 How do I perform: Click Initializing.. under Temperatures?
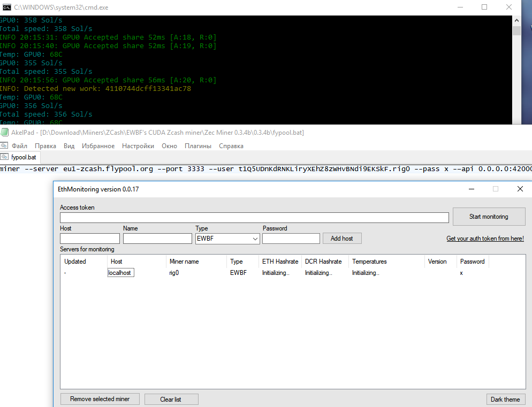366,273
